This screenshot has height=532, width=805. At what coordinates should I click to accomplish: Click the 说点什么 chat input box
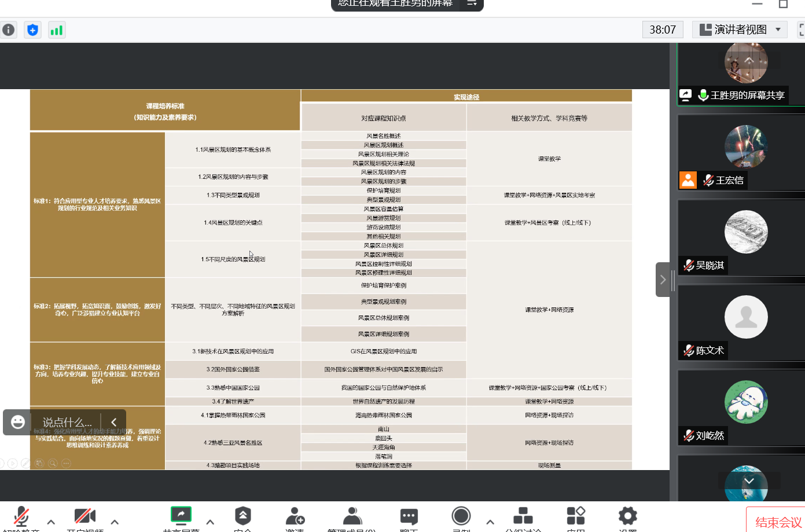point(67,423)
